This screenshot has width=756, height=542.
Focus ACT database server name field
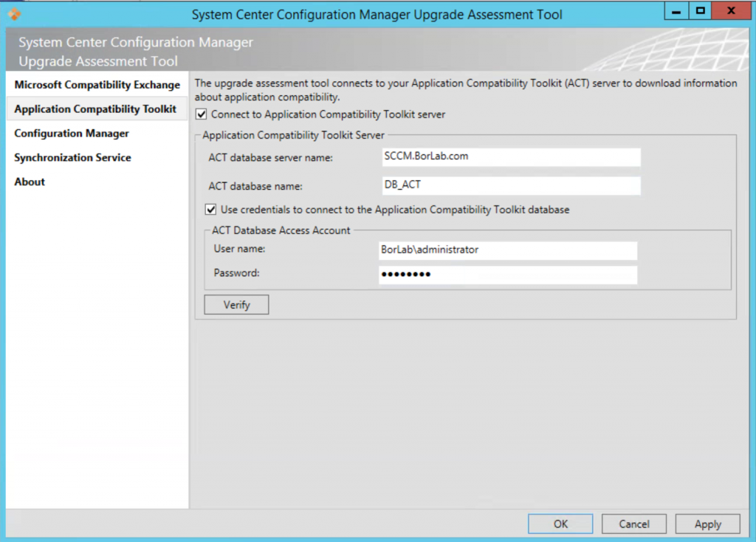coord(511,157)
